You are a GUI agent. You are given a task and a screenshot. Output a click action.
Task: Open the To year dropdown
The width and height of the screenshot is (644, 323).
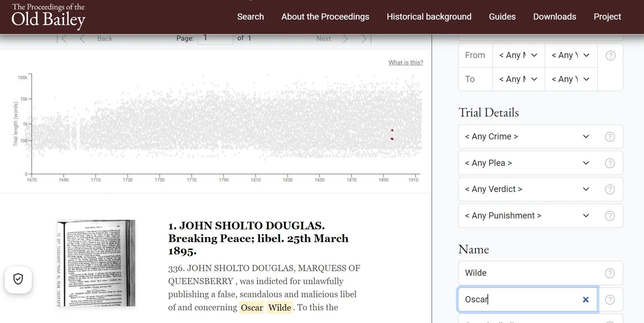[570, 79]
